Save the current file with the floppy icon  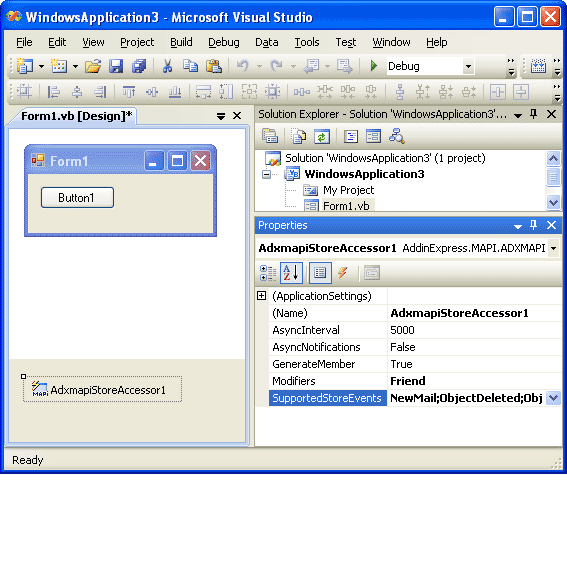tap(116, 67)
